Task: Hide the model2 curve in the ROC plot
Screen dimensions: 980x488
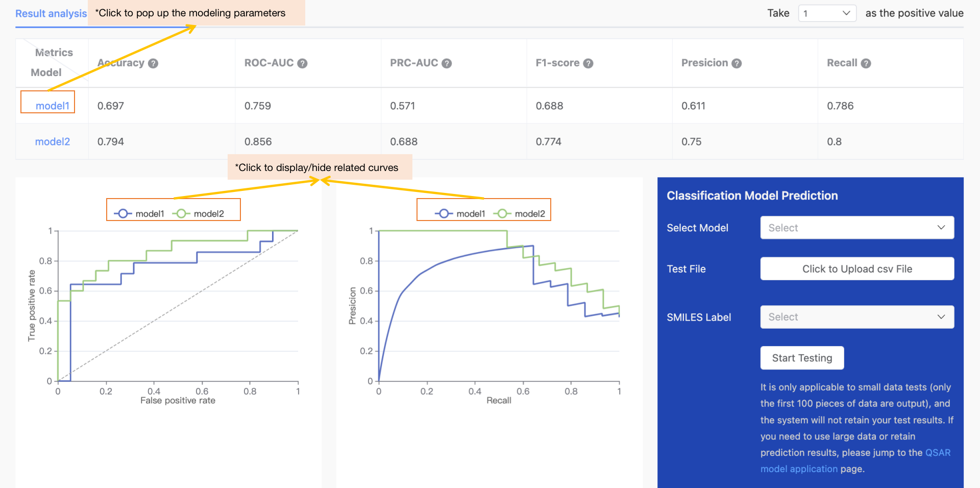Action: point(203,213)
